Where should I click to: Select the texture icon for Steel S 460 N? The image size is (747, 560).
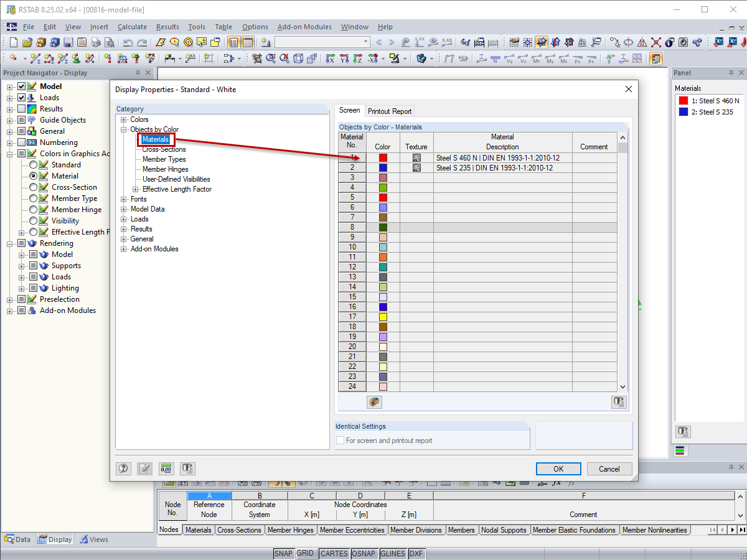pyautogui.click(x=416, y=157)
